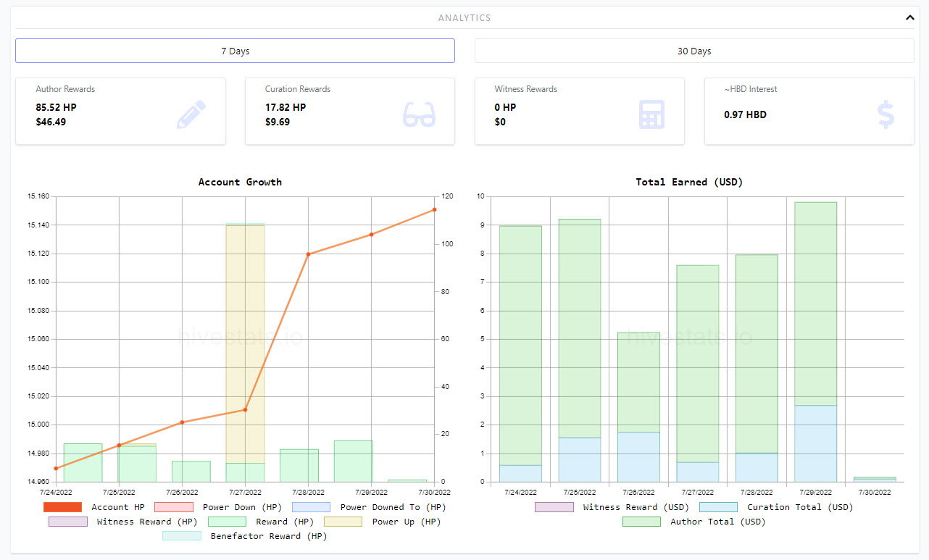Click the tall Power Up bar on 7/27/2022
Image resolution: width=929 pixels, height=560 pixels.
(x=245, y=343)
